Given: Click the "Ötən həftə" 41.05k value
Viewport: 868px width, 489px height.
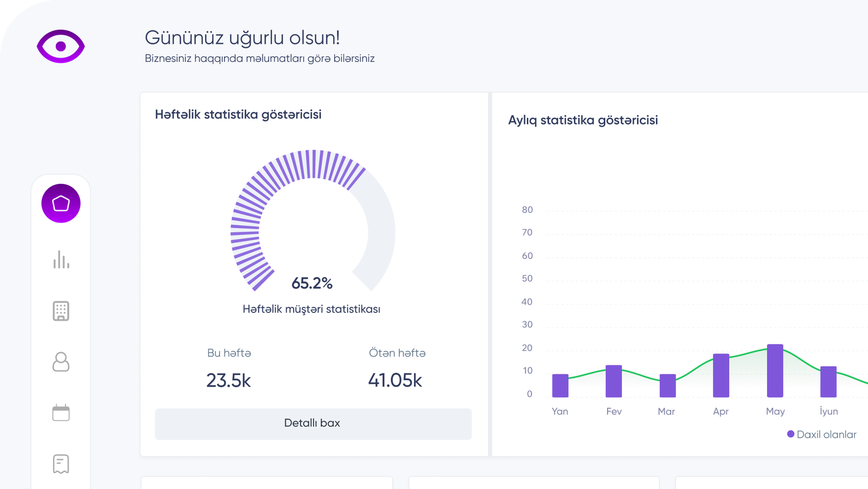Looking at the screenshot, I should [395, 381].
